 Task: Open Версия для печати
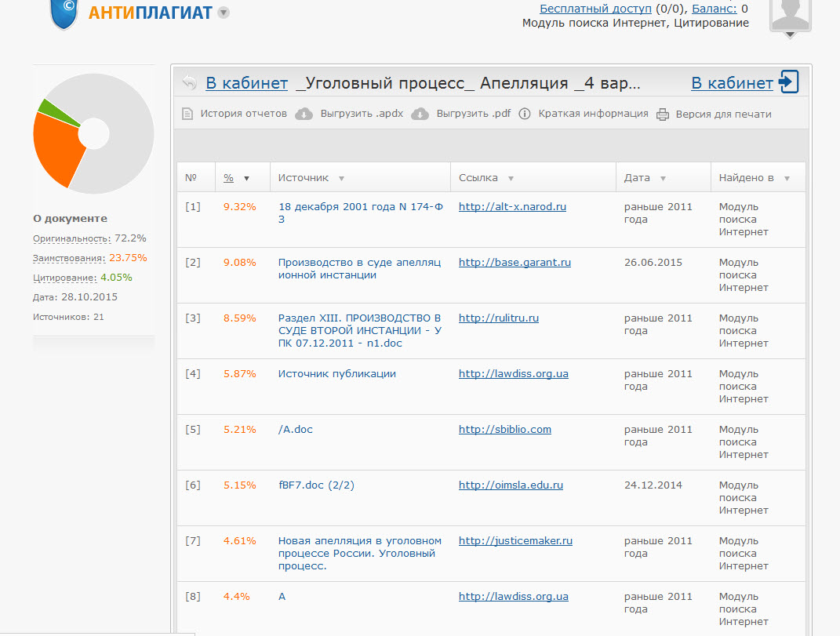(x=723, y=114)
